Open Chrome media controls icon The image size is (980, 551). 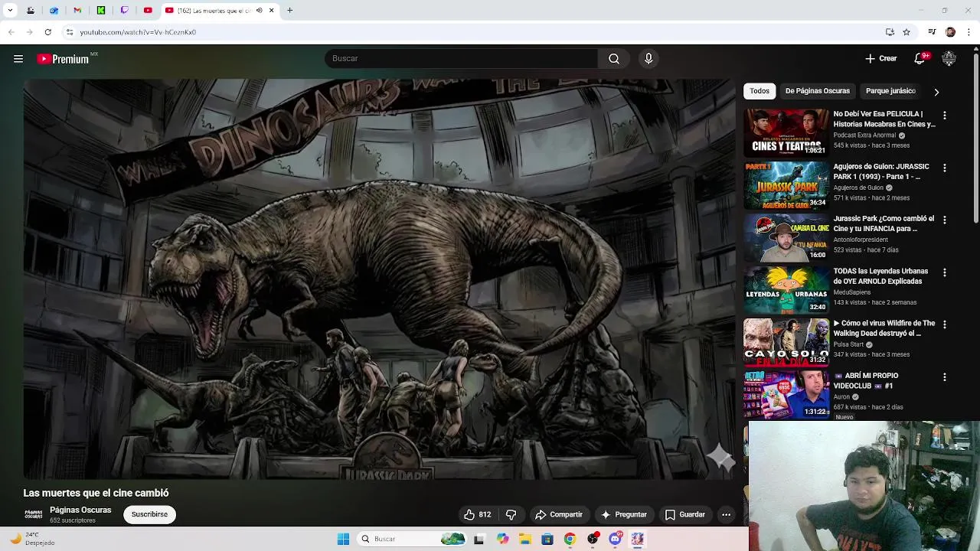[932, 32]
